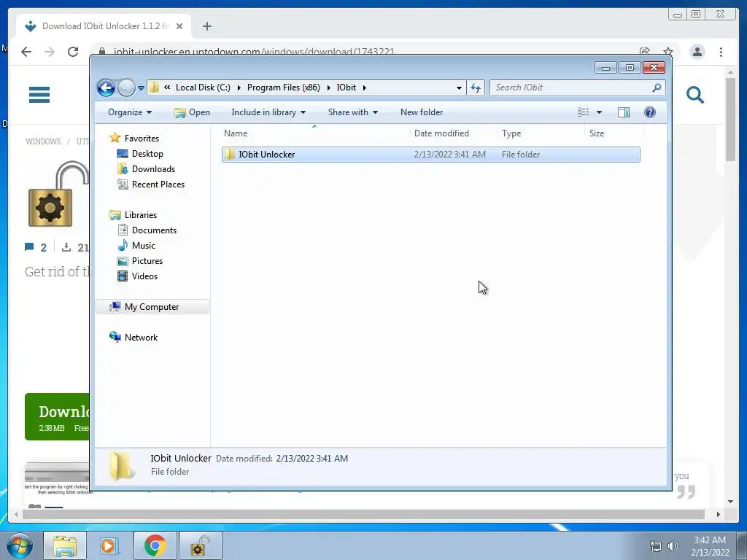
Task: Select Libraries in the navigation pane
Action: click(141, 215)
